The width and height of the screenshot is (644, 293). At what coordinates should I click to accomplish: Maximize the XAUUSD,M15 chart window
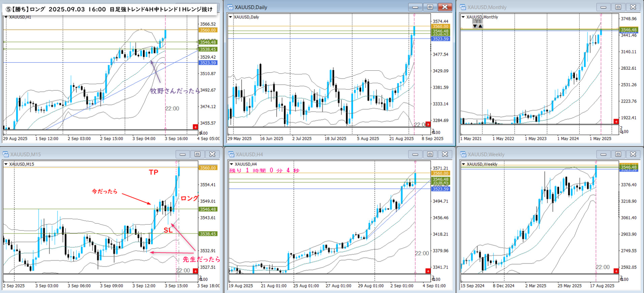(x=197, y=154)
